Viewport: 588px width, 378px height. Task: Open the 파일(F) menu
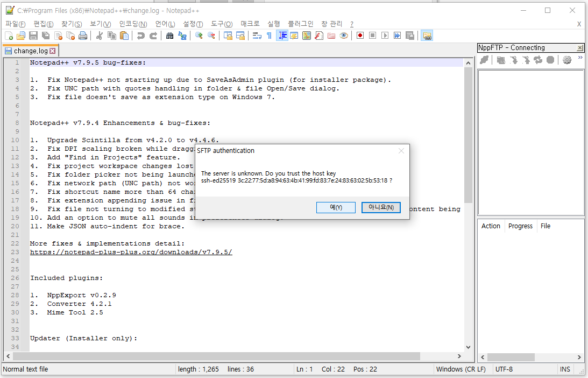[x=16, y=24]
